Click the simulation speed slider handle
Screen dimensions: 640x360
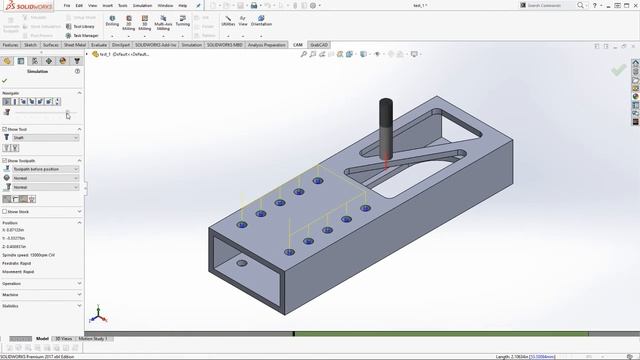(x=68, y=112)
